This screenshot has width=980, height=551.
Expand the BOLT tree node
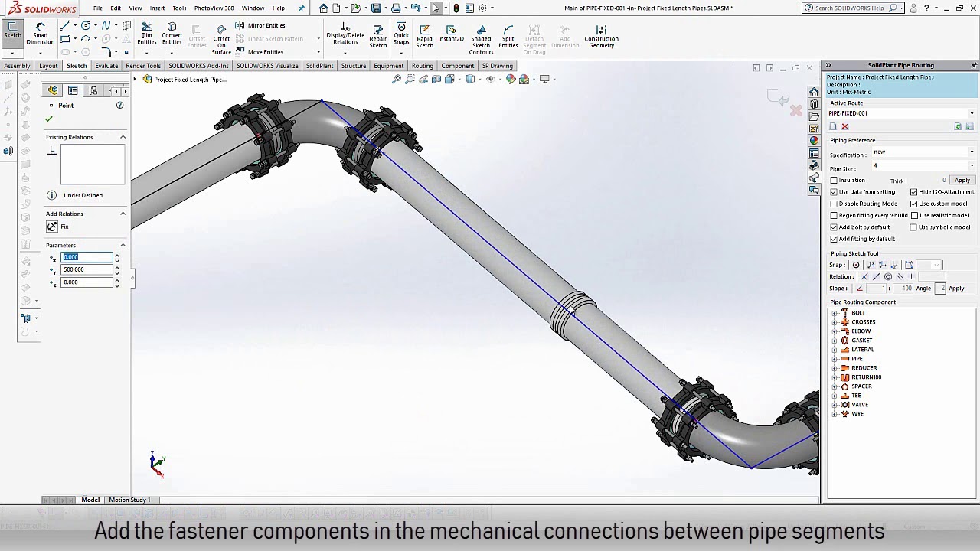(x=834, y=313)
